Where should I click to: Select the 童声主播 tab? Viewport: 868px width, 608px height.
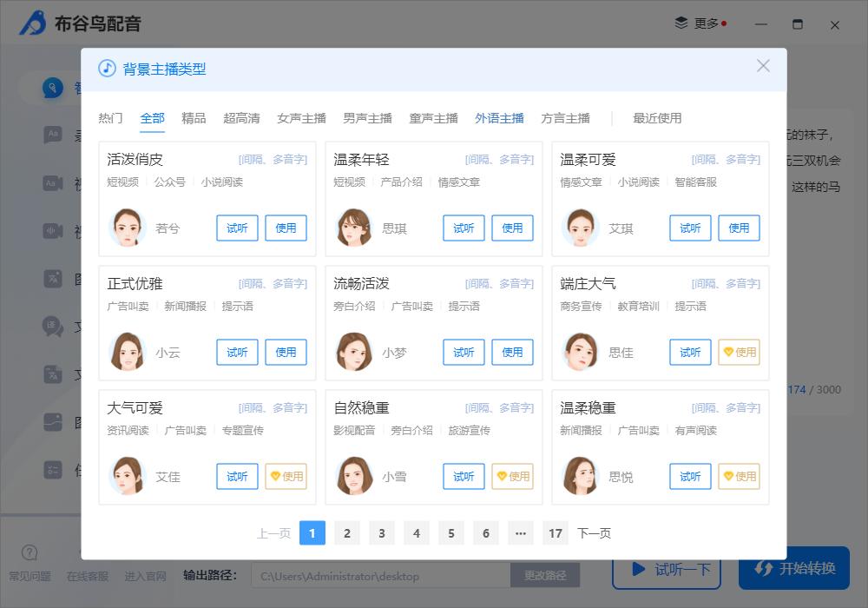tap(433, 118)
